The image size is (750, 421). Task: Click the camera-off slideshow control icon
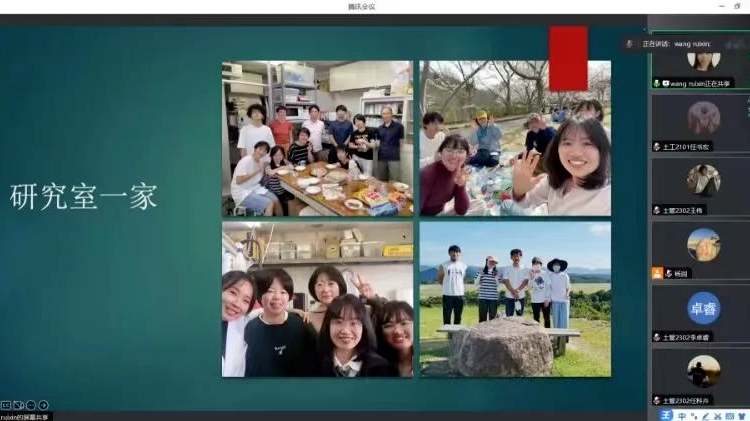coord(18,405)
